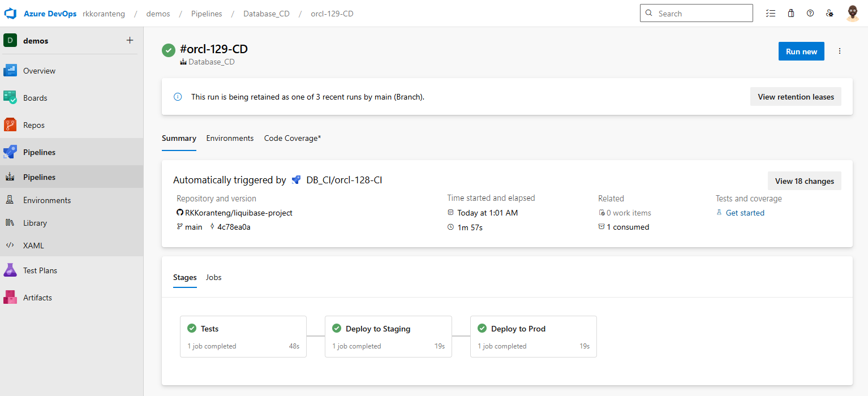Switch to the Summary tab

click(179, 138)
